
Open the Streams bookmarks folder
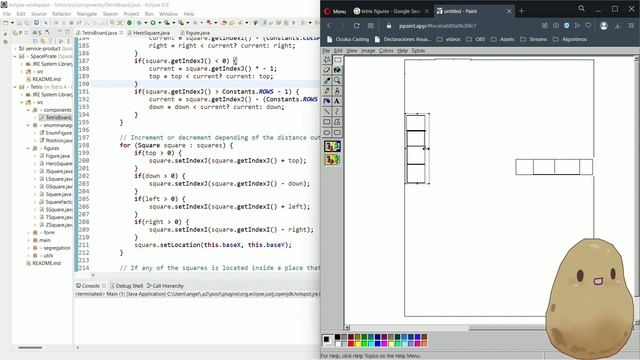(534, 39)
